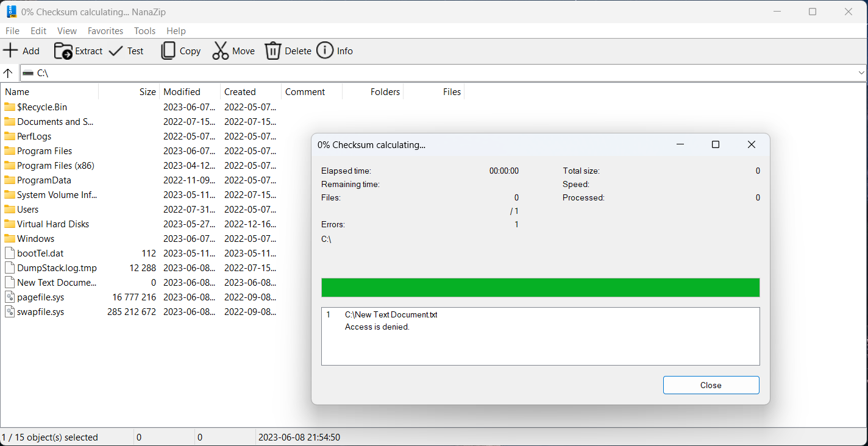Click the green progress bar
The width and height of the screenshot is (868, 446).
[540, 287]
